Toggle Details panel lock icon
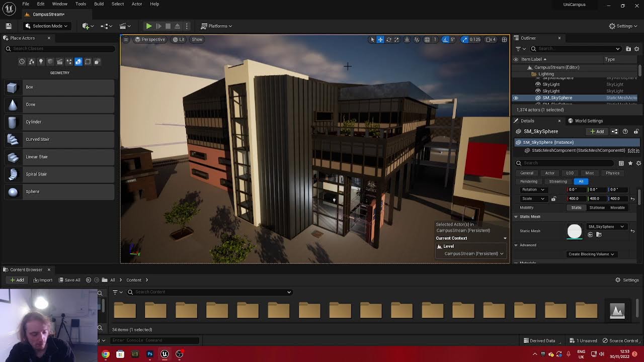 [636, 131]
